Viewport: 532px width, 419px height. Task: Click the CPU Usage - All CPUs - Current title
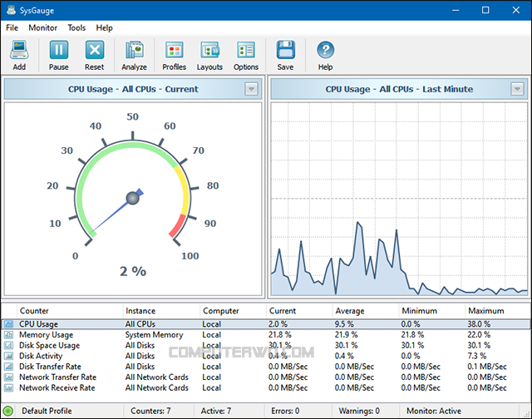coord(133,89)
